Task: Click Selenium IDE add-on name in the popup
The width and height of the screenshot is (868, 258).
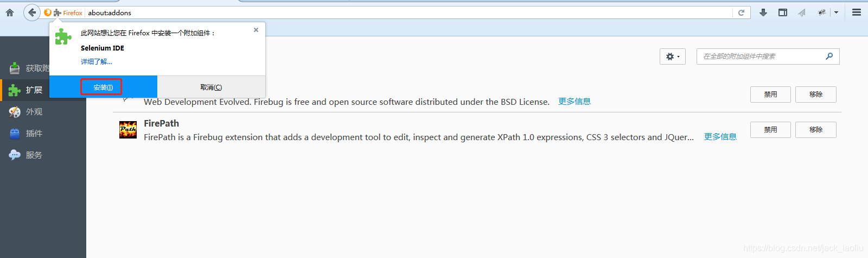Action: coord(103,48)
